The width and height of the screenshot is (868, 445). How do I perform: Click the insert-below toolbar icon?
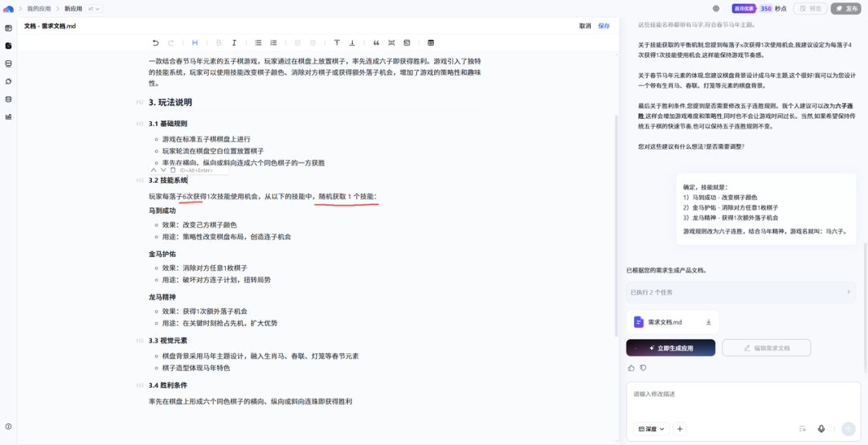pyautogui.click(x=352, y=43)
